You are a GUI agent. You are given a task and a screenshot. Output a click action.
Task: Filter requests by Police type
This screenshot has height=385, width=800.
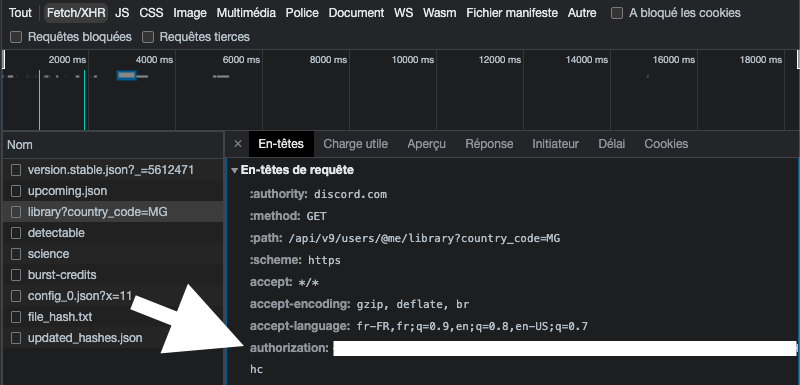tap(302, 13)
